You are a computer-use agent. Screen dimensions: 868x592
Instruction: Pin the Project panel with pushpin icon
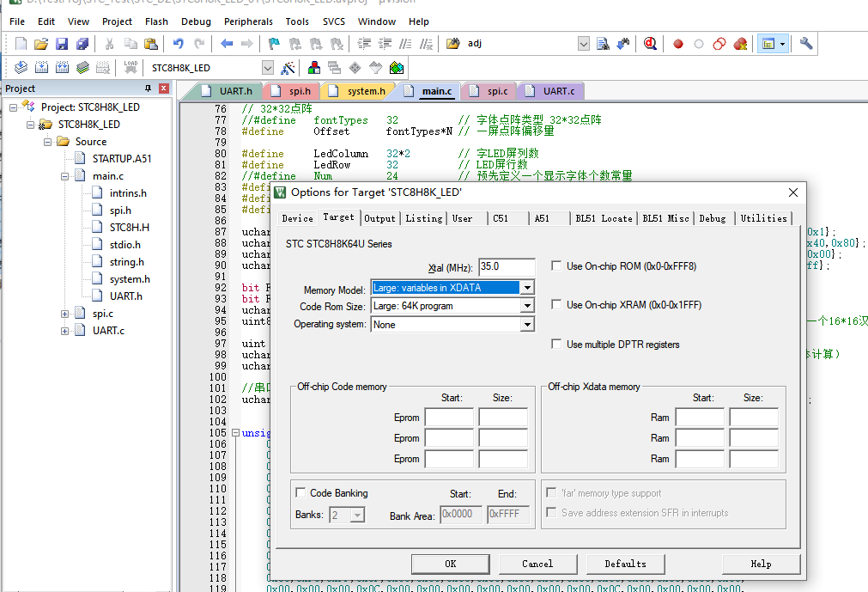tap(148, 88)
